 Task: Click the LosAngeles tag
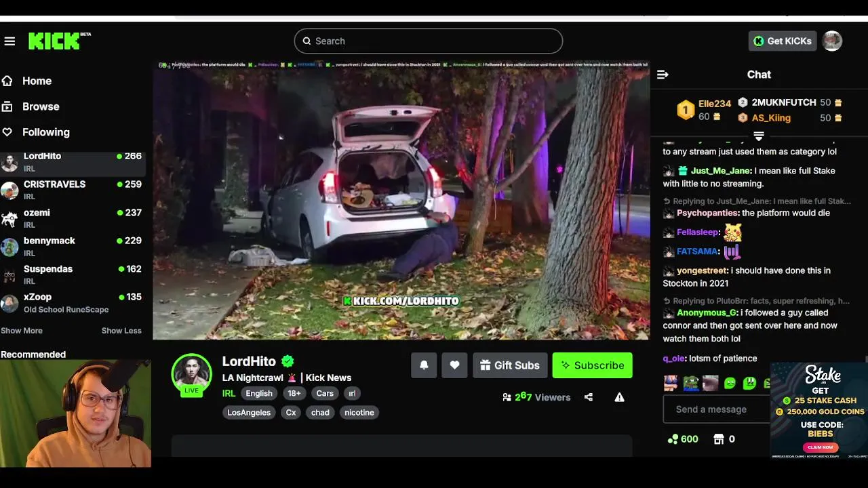pos(249,412)
